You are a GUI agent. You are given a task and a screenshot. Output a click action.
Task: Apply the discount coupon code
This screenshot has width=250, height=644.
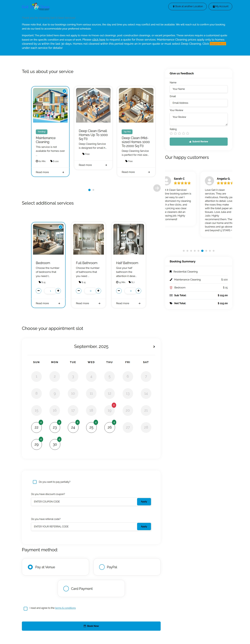(144, 502)
